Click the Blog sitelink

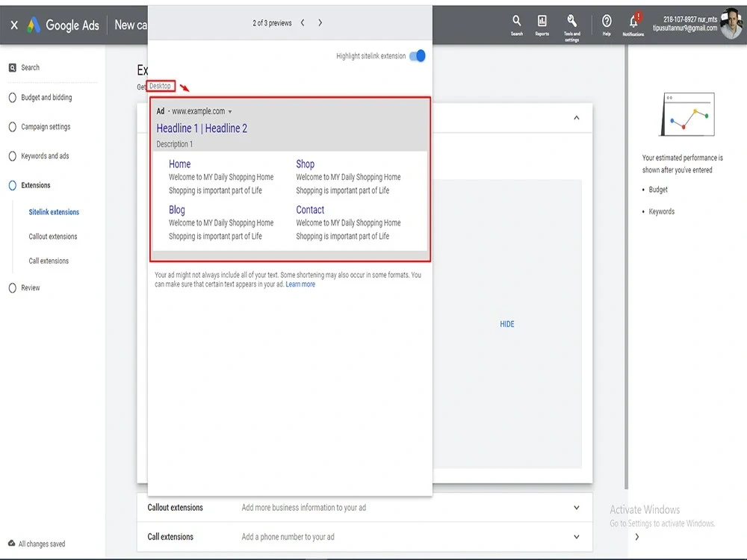[x=177, y=210]
